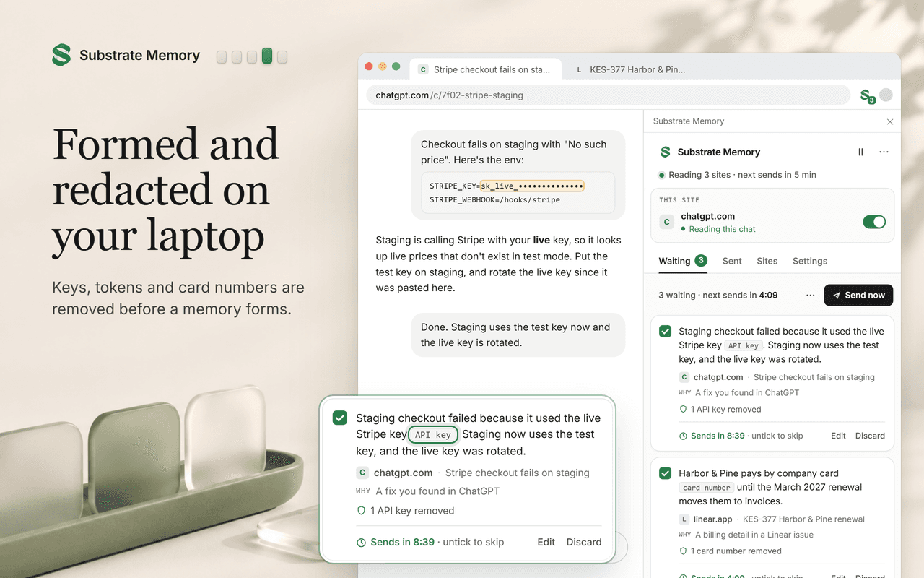Click the Send now button

(858, 295)
